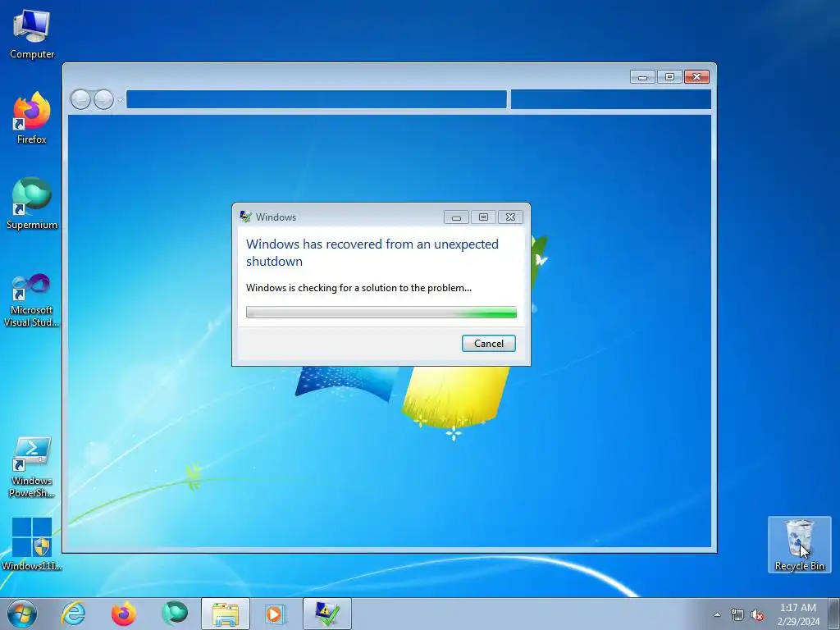Go forward in the blank Explorer window
This screenshot has height=630, width=840.
coord(103,99)
